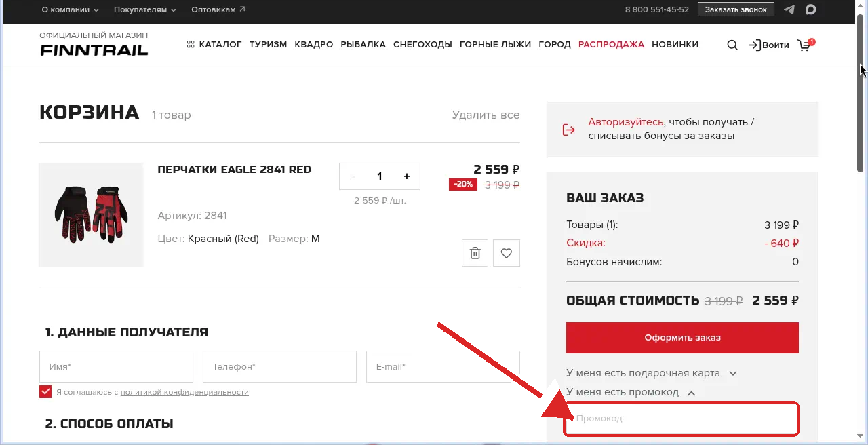Collapse the promo code section

(x=631, y=392)
